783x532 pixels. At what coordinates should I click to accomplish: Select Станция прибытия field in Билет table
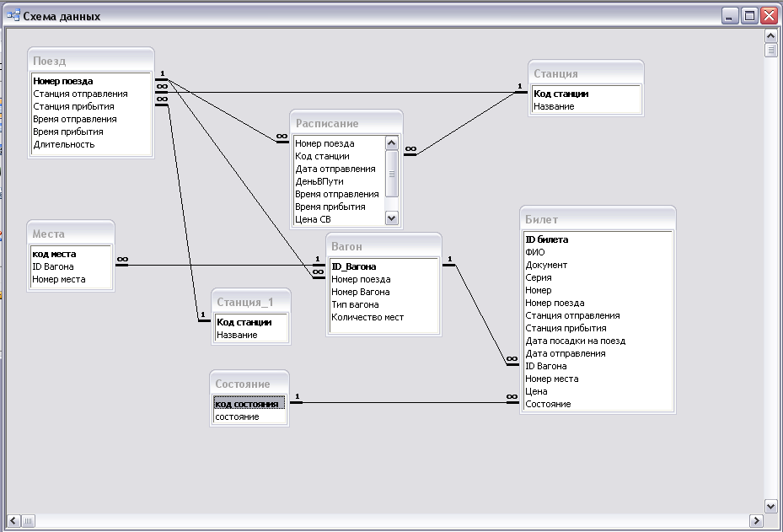(598, 328)
